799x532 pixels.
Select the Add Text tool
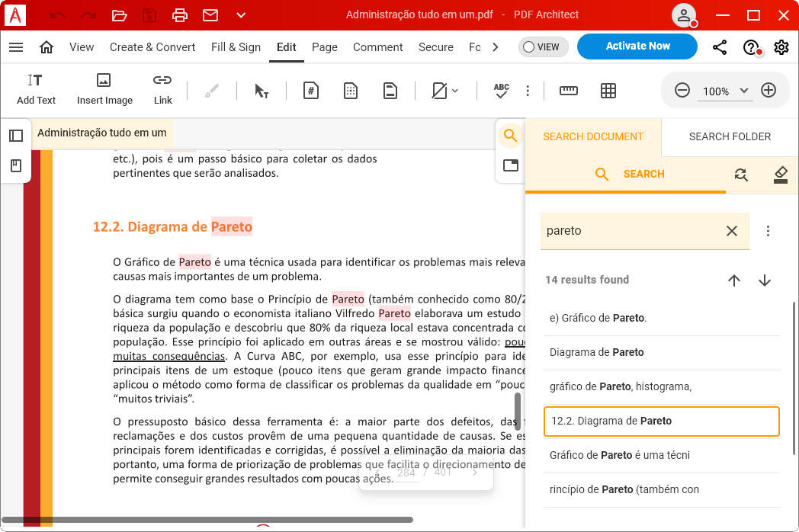click(36, 89)
